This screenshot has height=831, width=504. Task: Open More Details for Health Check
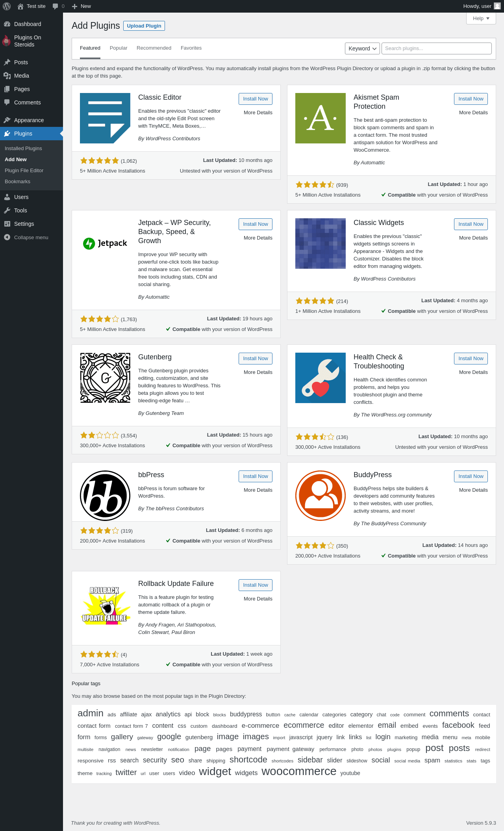pyautogui.click(x=473, y=372)
